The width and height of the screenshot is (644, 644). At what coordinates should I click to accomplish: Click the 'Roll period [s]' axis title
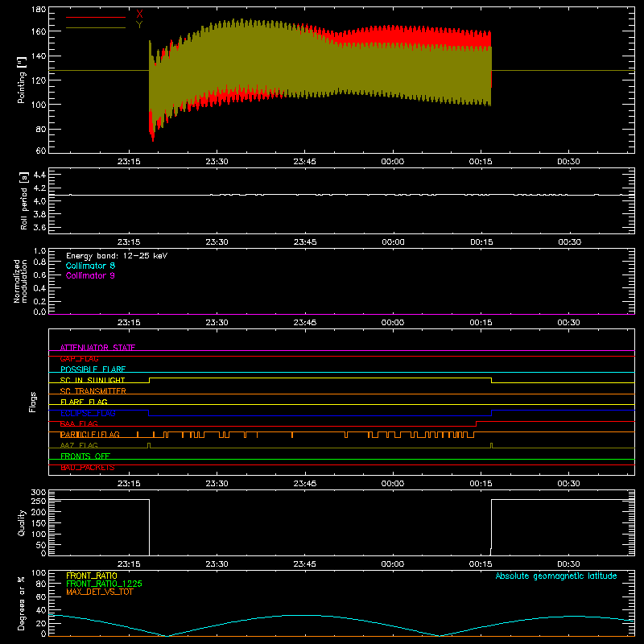(23, 200)
